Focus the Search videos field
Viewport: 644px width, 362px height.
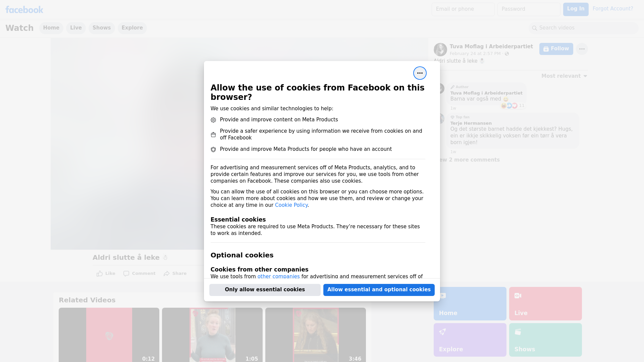point(584,28)
